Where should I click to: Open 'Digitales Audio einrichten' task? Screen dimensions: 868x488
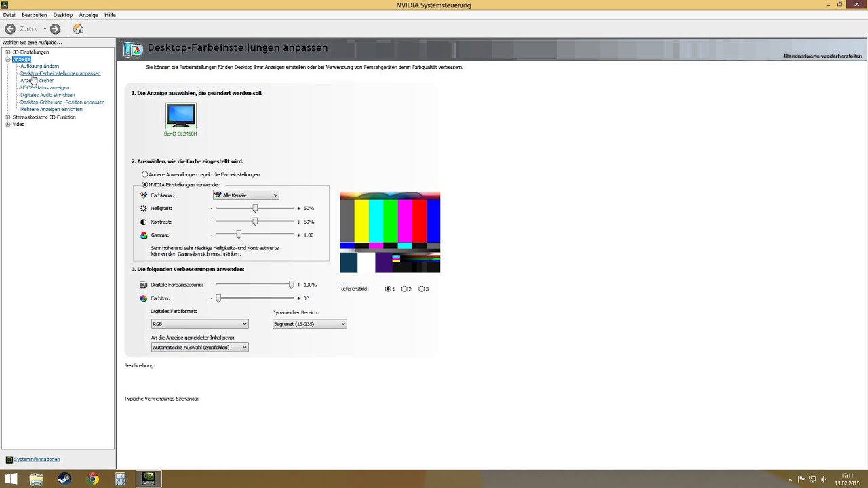(x=47, y=96)
